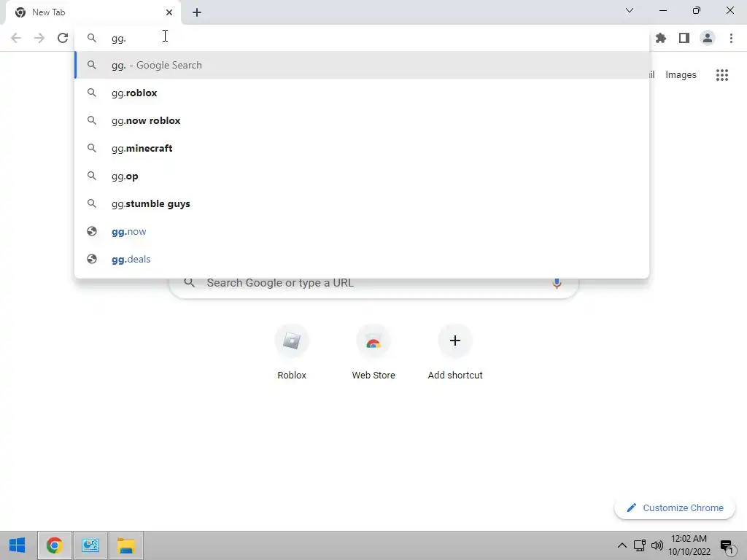Open a new tab with plus button
This screenshot has height=560, width=747.
[x=197, y=12]
